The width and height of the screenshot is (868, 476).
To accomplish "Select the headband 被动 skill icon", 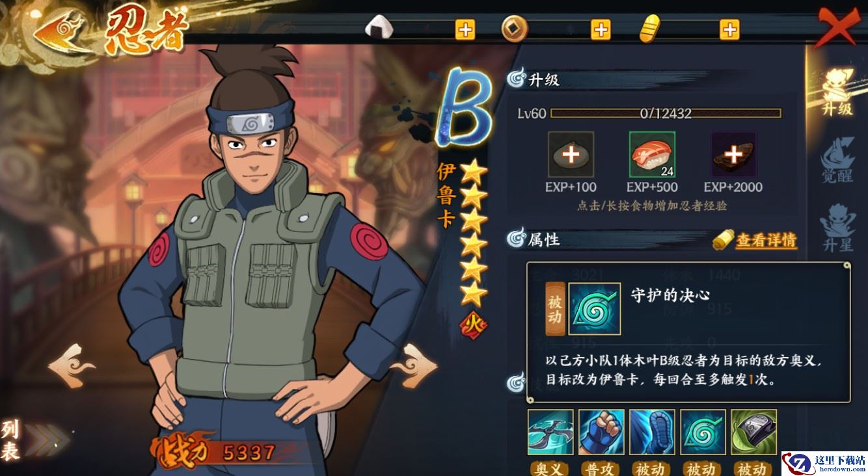I will (753, 432).
